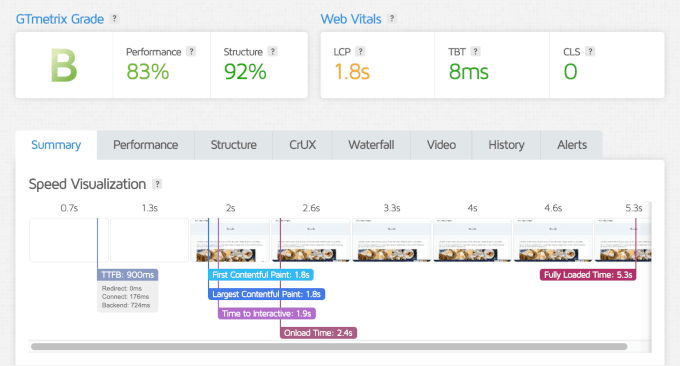
Task: Select the 2s filmstrip frame
Action: click(x=230, y=240)
